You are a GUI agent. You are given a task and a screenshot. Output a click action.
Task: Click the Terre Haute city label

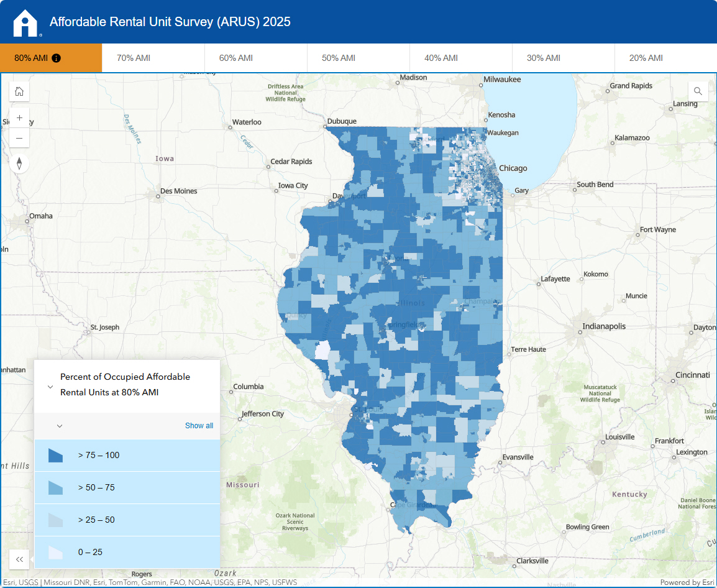528,349
